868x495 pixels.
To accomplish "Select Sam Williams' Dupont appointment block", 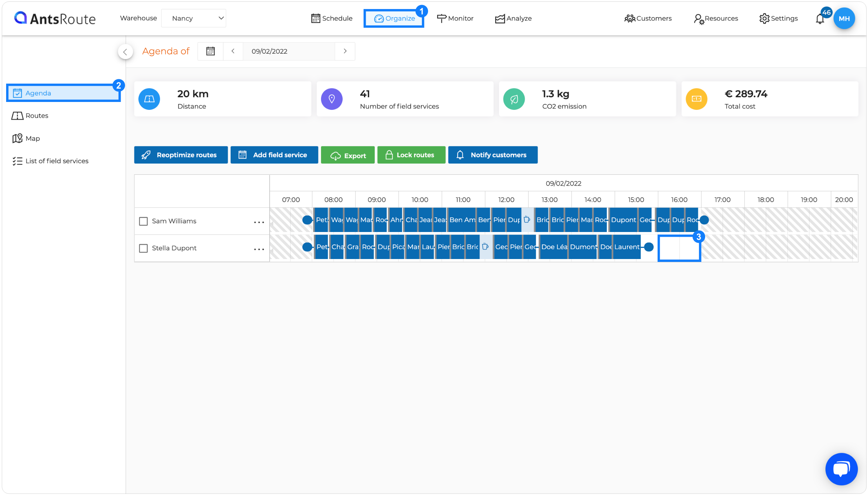I will click(x=623, y=220).
